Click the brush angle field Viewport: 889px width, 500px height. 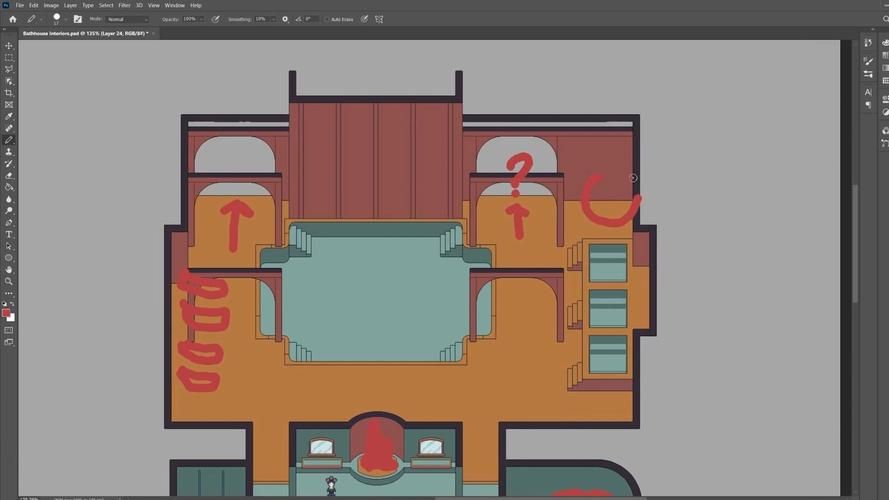click(312, 19)
